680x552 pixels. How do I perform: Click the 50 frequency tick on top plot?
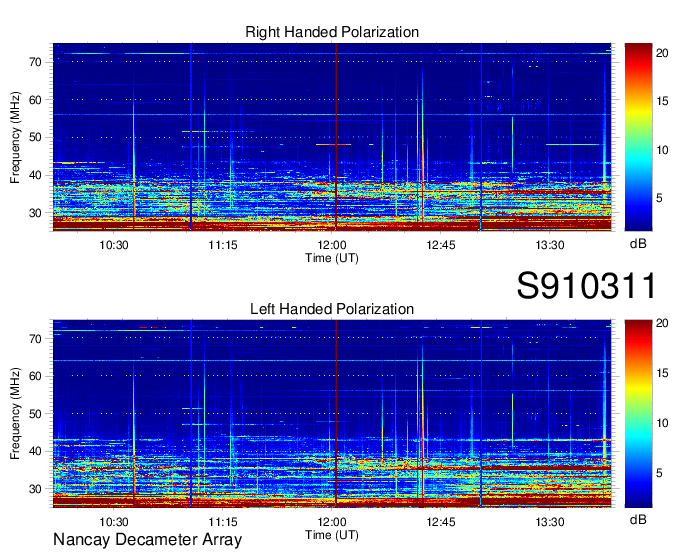point(36,138)
